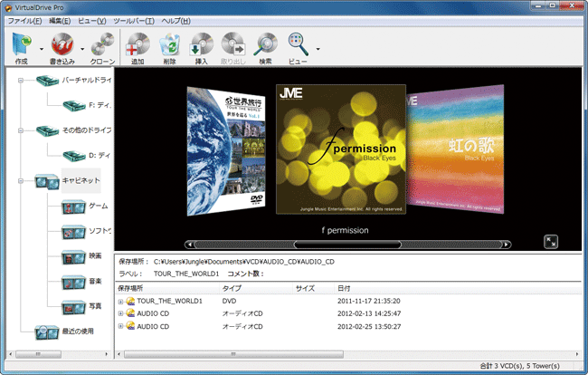Expand the TOUR_THE_WORLD1 list row
The width and height of the screenshot is (588, 375).
point(120,302)
